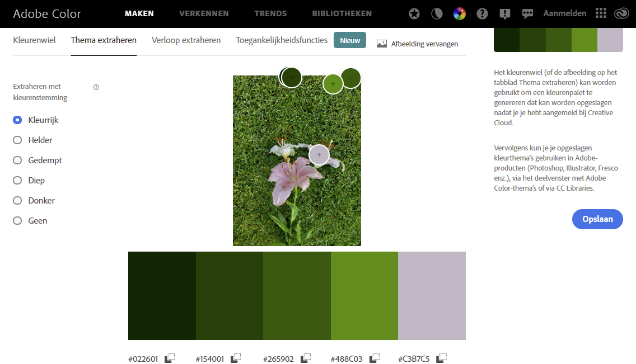Open the apps grid icon
The image size is (636, 364).
[x=601, y=13]
